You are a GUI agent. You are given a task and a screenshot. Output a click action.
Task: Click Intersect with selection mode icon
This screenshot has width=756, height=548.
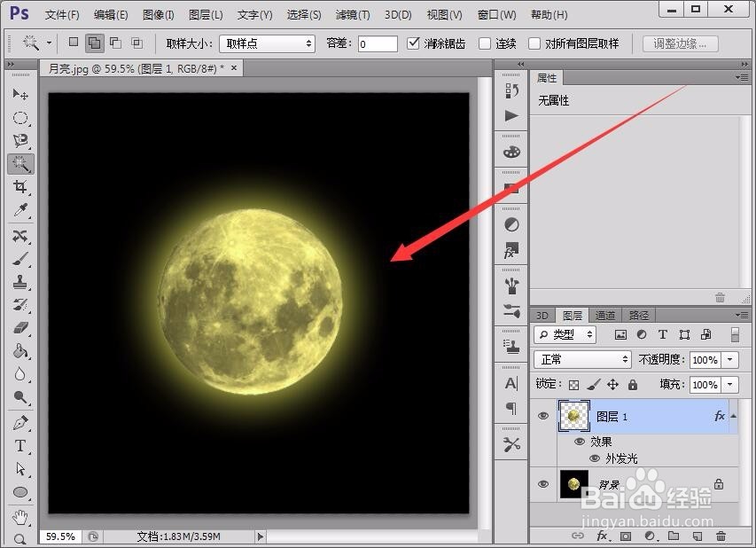pos(136,43)
